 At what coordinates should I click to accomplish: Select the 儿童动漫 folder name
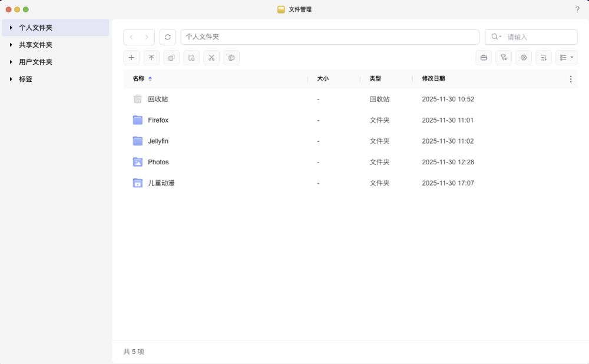tap(161, 183)
